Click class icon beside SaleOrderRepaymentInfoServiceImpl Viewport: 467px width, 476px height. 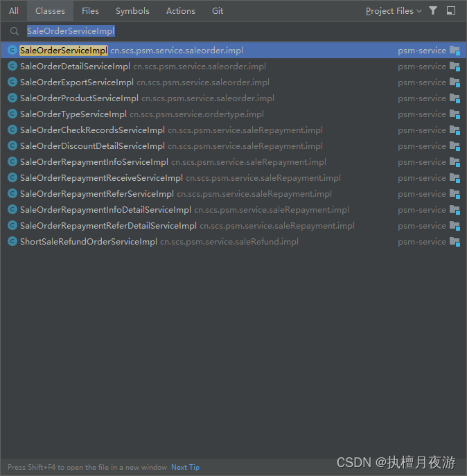point(12,161)
